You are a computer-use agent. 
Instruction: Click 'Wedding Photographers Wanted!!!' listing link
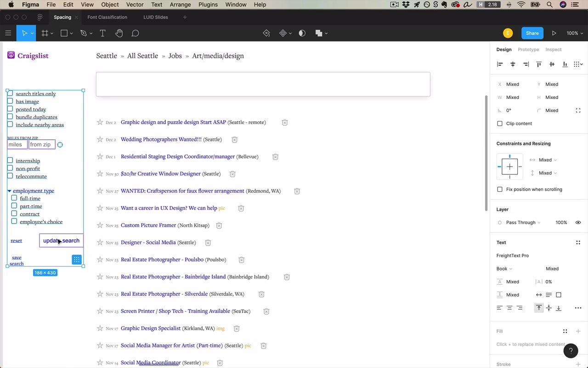(161, 139)
